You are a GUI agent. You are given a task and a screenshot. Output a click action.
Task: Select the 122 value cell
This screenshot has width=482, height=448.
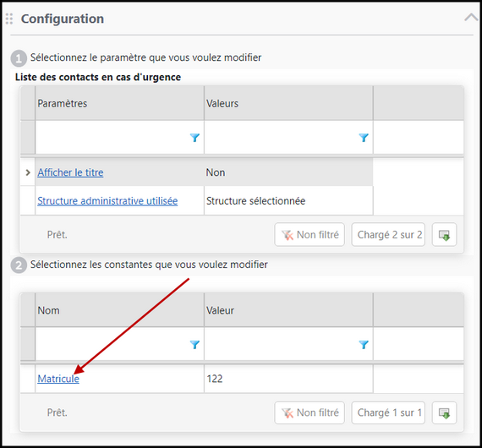(288, 379)
